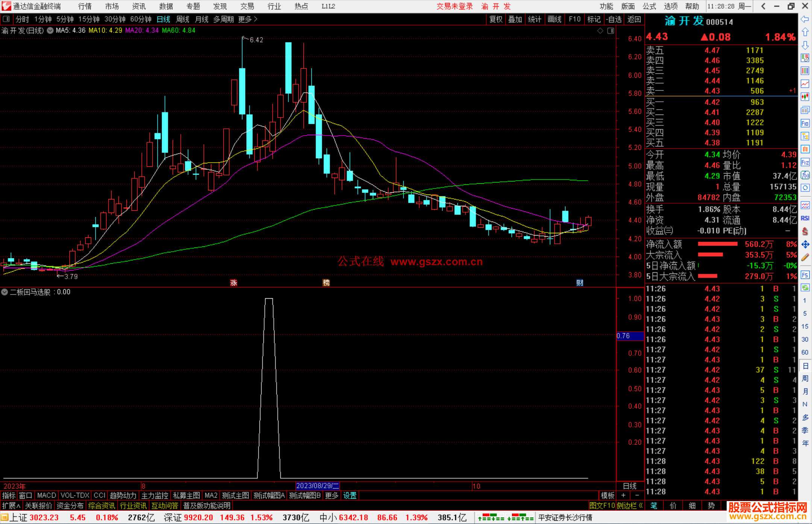Click the pencil drawing tool icon
This screenshot has height=524, width=812.
coord(805,258)
